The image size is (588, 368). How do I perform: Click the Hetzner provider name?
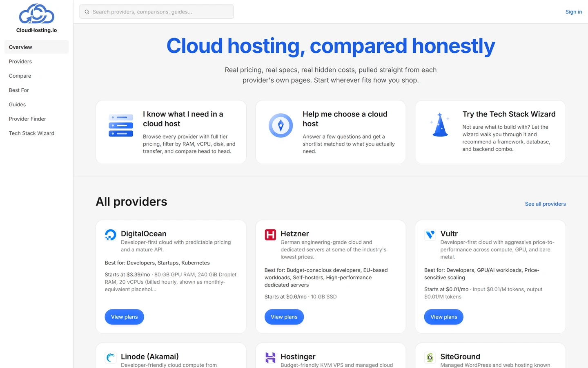click(295, 233)
